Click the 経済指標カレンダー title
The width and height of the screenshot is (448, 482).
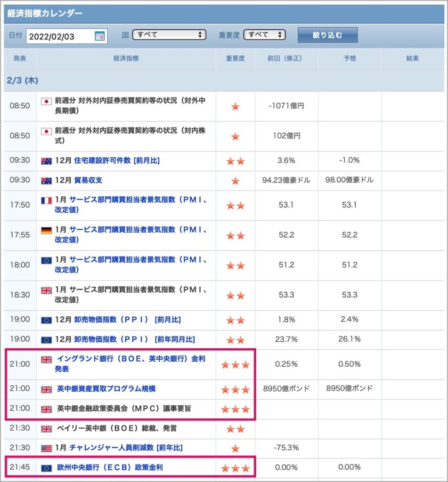[45, 13]
